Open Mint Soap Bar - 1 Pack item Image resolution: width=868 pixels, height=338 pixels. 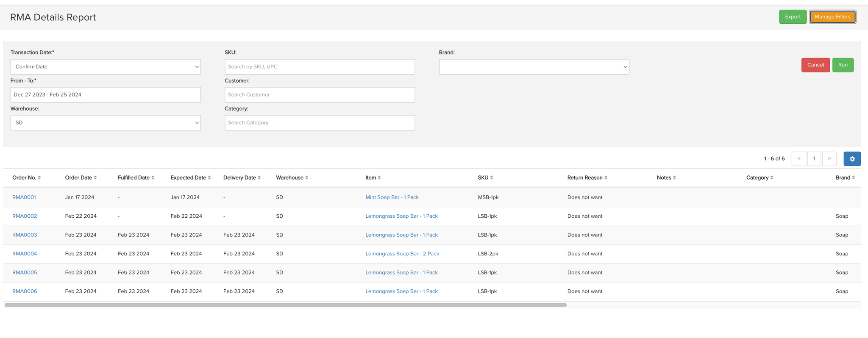point(392,197)
